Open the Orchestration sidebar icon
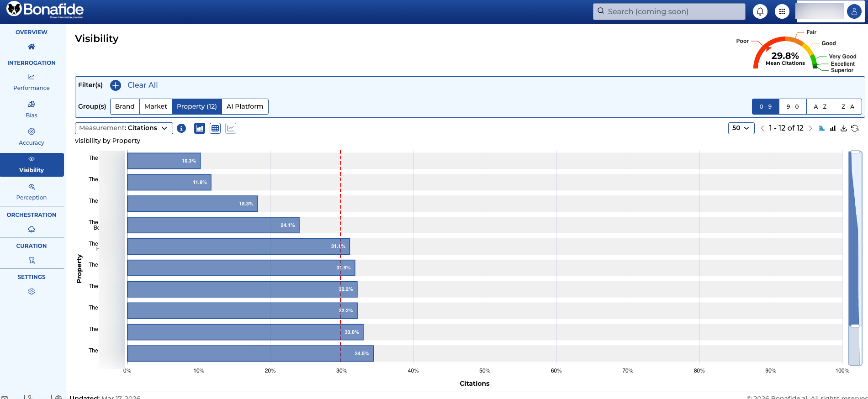 32,229
